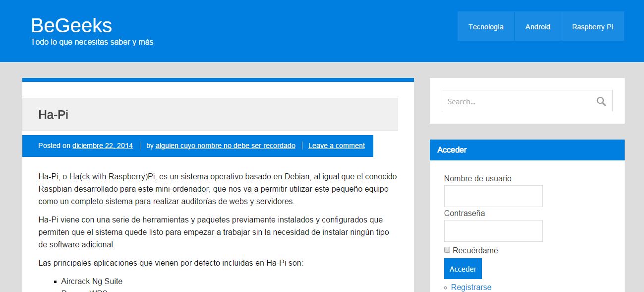The height and width of the screenshot is (292, 644).
Task: Click the Acceder login button
Action: (x=463, y=269)
